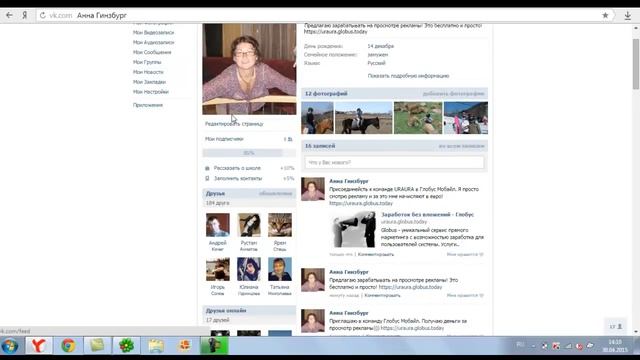Click 'Заполнить контакты' suggestion
Image resolution: width=640 pixels, height=360 pixels.
[238, 178]
